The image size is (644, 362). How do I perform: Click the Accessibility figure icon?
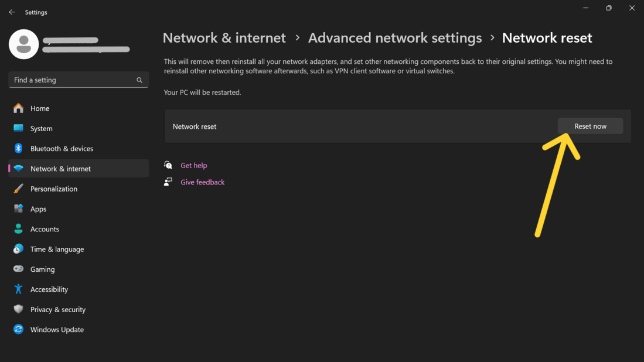19,289
